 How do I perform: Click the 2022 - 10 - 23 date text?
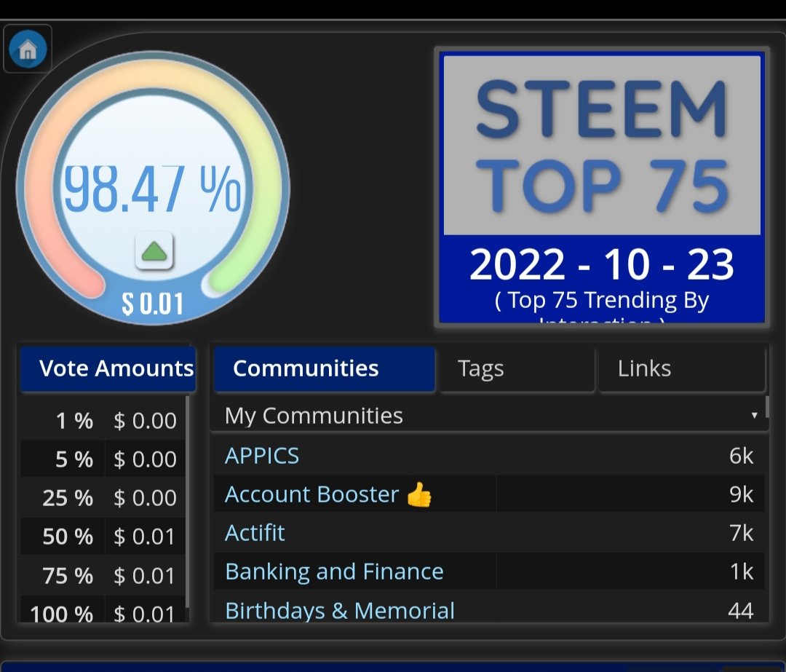(602, 264)
